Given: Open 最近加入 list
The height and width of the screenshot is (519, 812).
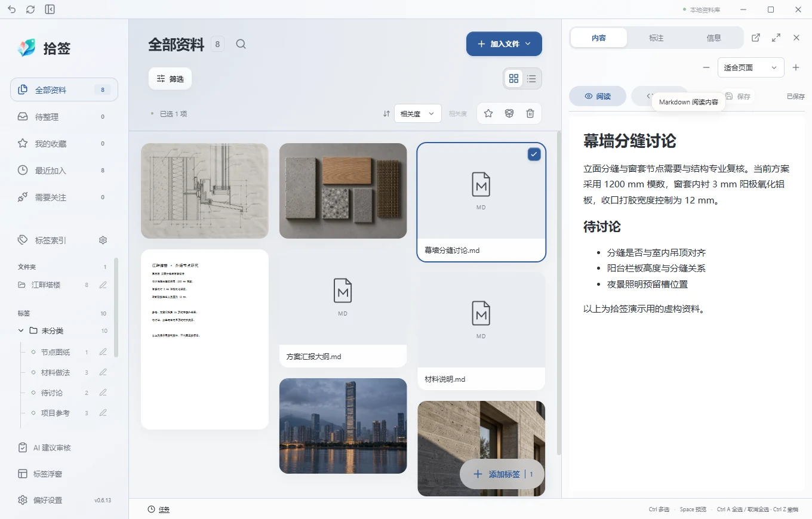Looking at the screenshot, I should pyautogui.click(x=64, y=171).
